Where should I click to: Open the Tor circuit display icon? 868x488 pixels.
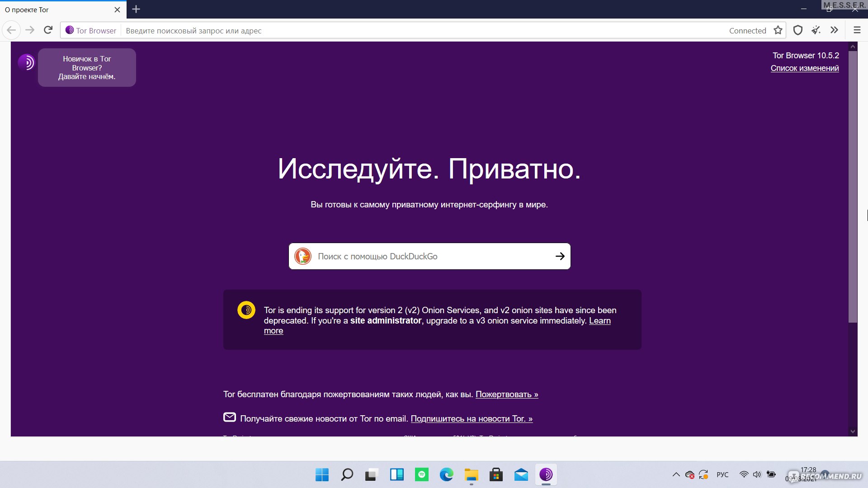69,30
